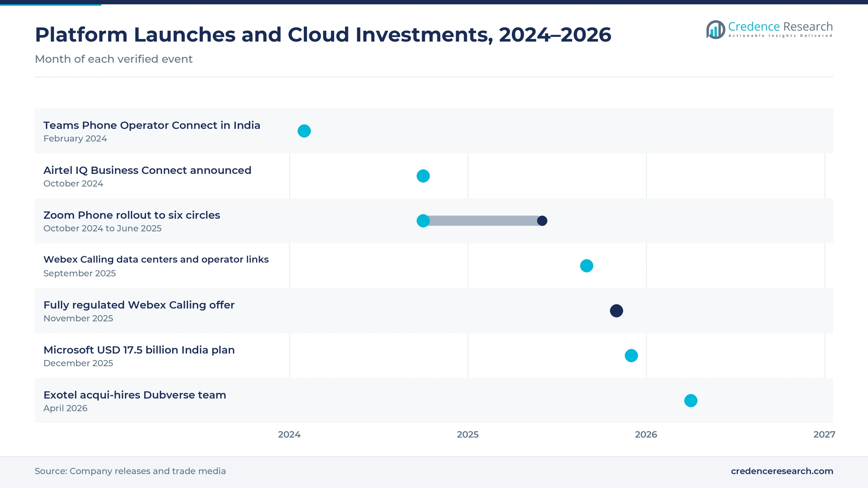Click the Source: Company releases and trade media note
868x488 pixels.
point(130,471)
